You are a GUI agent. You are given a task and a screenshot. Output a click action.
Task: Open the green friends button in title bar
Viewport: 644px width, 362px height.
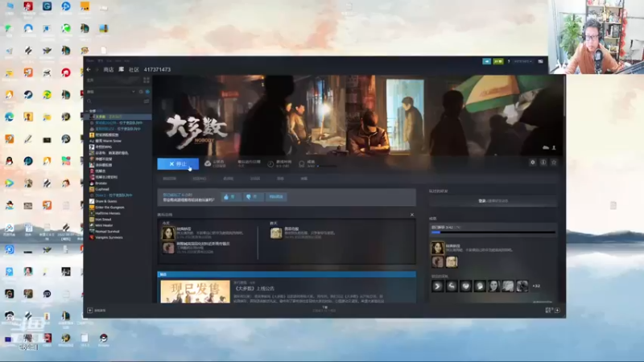tap(498, 62)
